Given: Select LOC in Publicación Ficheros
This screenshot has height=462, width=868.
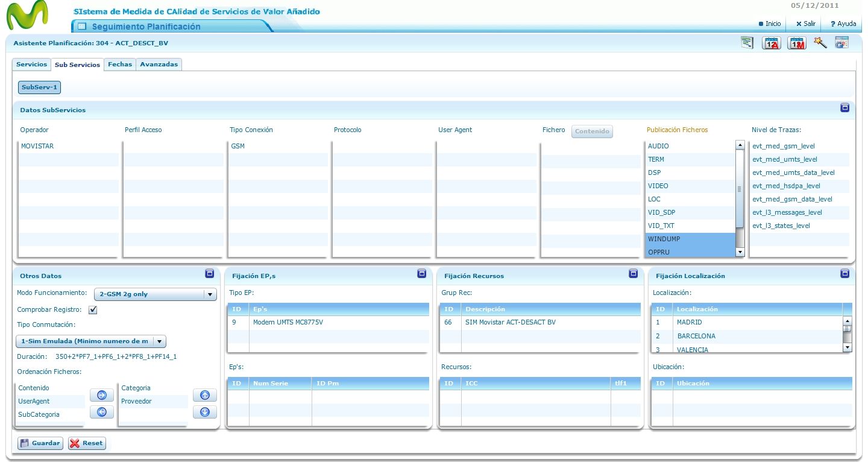Looking at the screenshot, I should 691,199.
